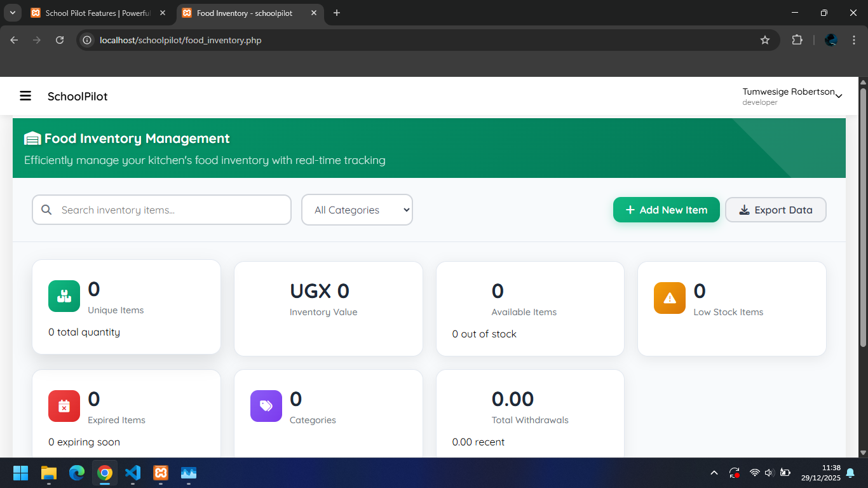The height and width of the screenshot is (488, 868).
Task: Open the browser tab search dropdown
Action: tap(12, 13)
